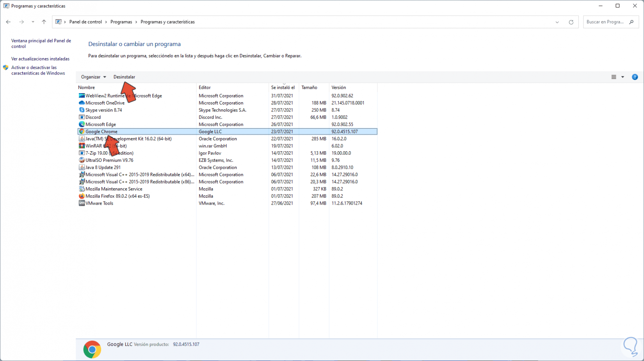
Task: Click the Java SE Development Kit icon
Action: coord(82,139)
